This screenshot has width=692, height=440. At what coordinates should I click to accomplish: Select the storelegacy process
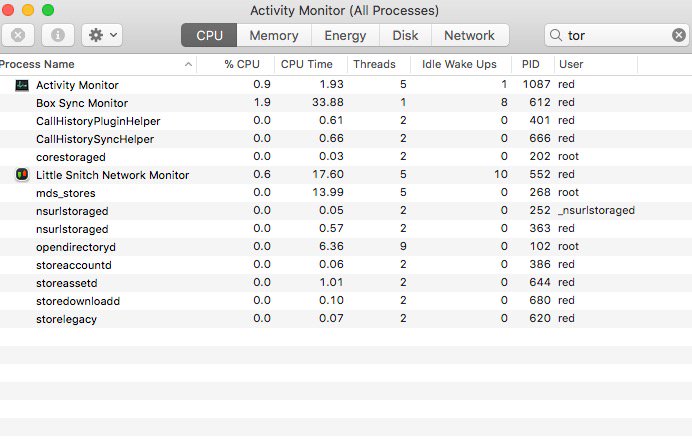66,319
